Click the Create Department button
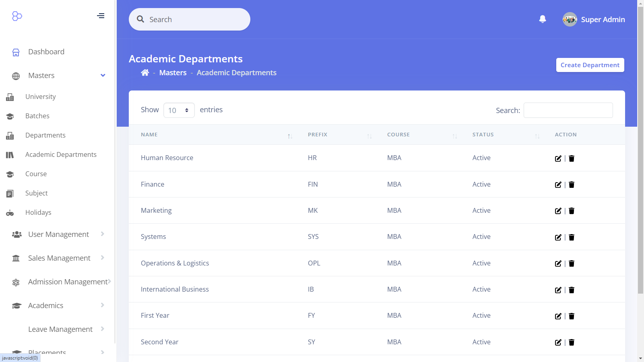 (590, 65)
